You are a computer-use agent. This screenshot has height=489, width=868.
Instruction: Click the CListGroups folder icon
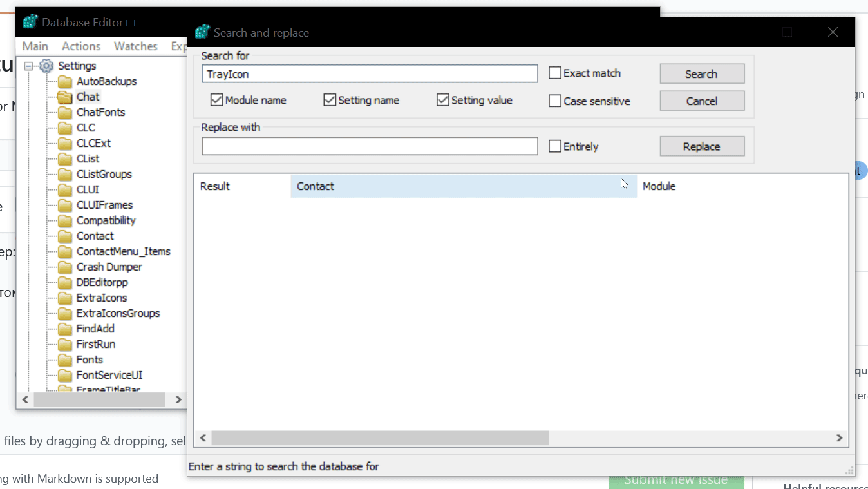[x=64, y=175]
